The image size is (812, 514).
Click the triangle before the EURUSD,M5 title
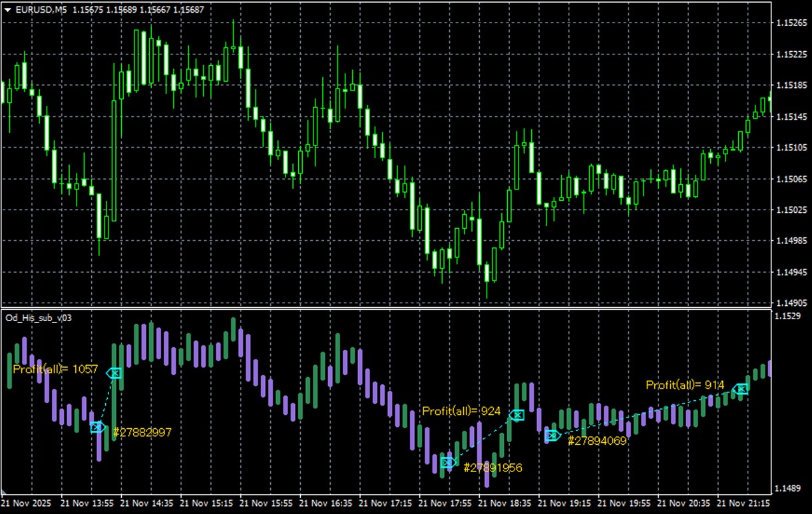click(x=7, y=9)
